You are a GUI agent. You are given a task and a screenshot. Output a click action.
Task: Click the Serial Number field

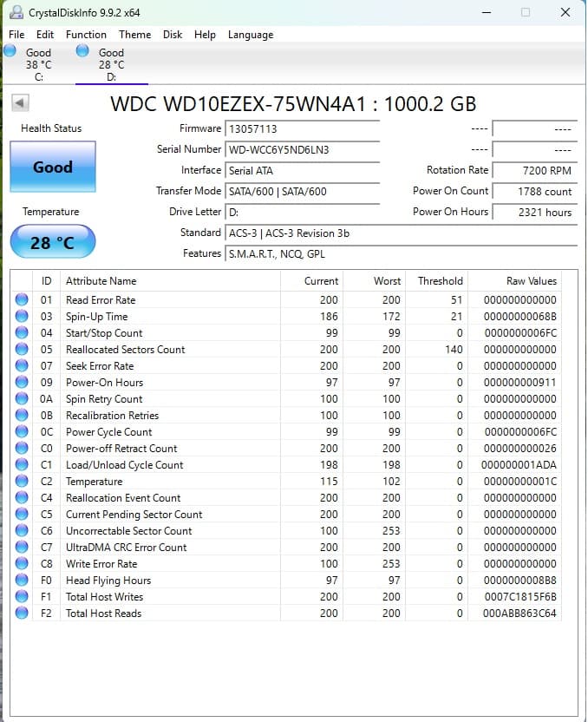[x=303, y=149]
